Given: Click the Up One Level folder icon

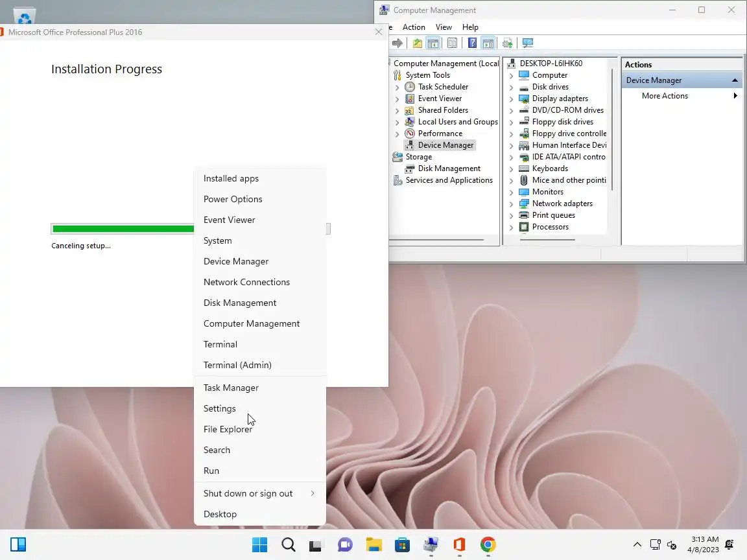Looking at the screenshot, I should coord(418,43).
